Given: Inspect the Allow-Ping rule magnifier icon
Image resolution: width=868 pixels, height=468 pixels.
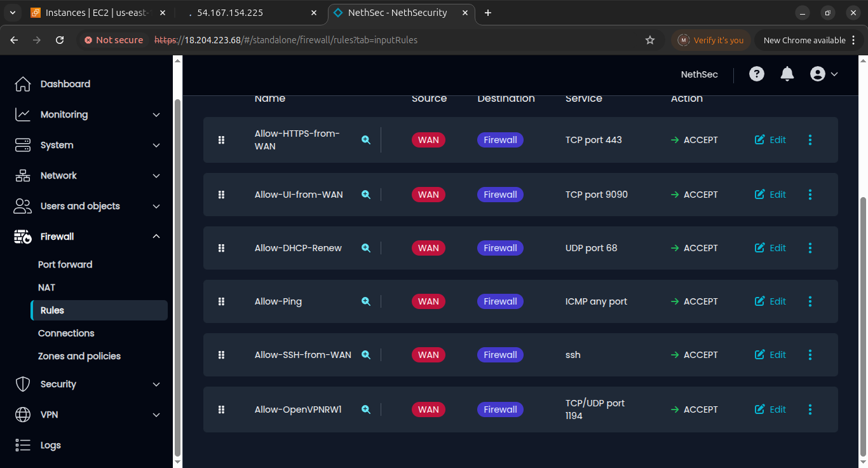Looking at the screenshot, I should 366,301.
